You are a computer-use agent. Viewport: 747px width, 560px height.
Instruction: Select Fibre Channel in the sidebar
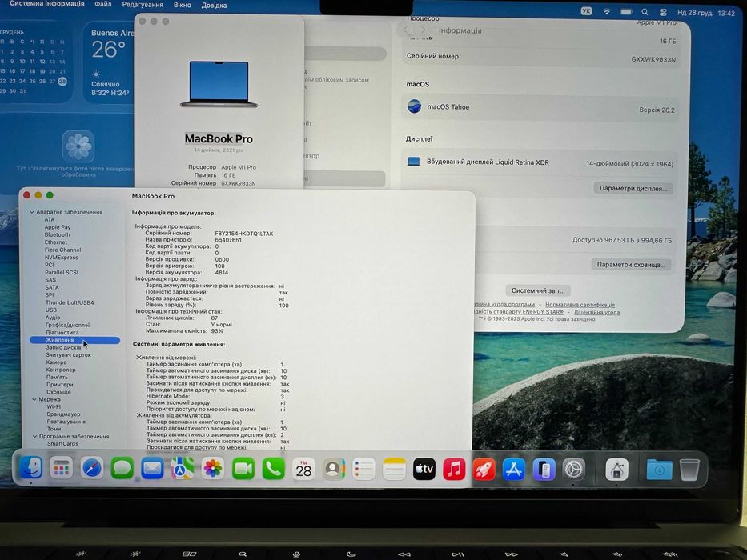pos(63,250)
